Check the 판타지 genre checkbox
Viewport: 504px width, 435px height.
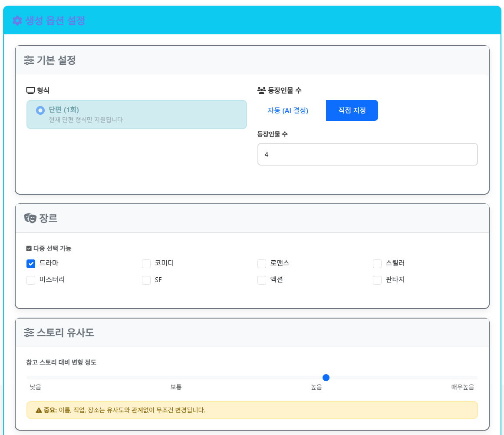(377, 280)
